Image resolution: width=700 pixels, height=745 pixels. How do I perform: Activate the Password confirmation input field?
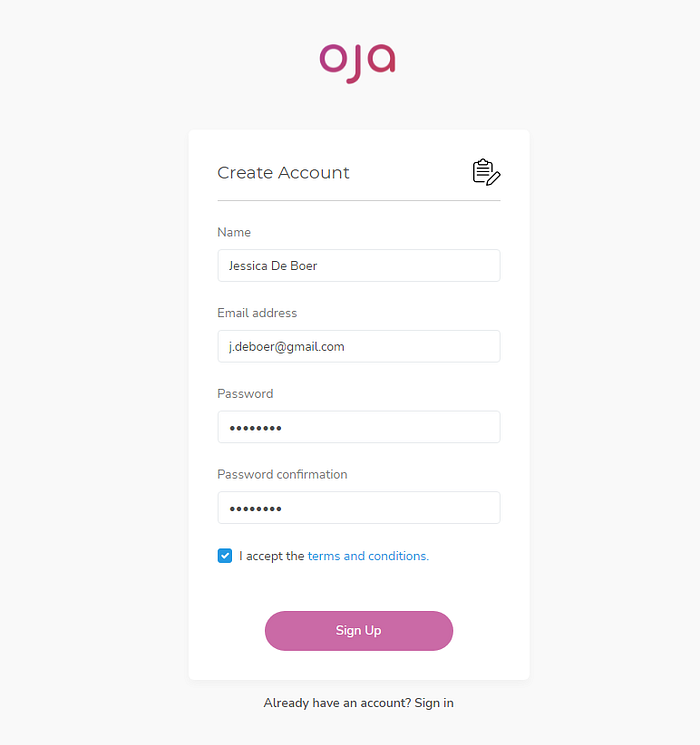[358, 508]
